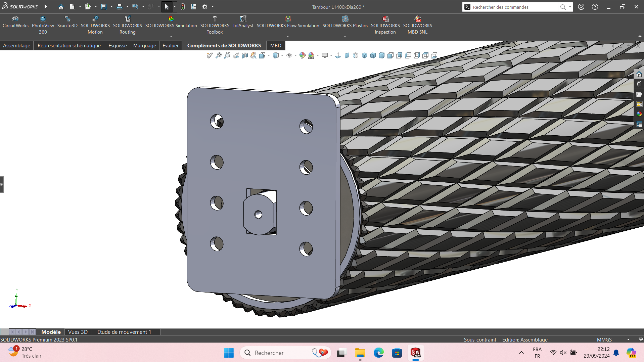This screenshot has width=644, height=362.
Task: Activate the Section View tool
Action: pos(245,55)
